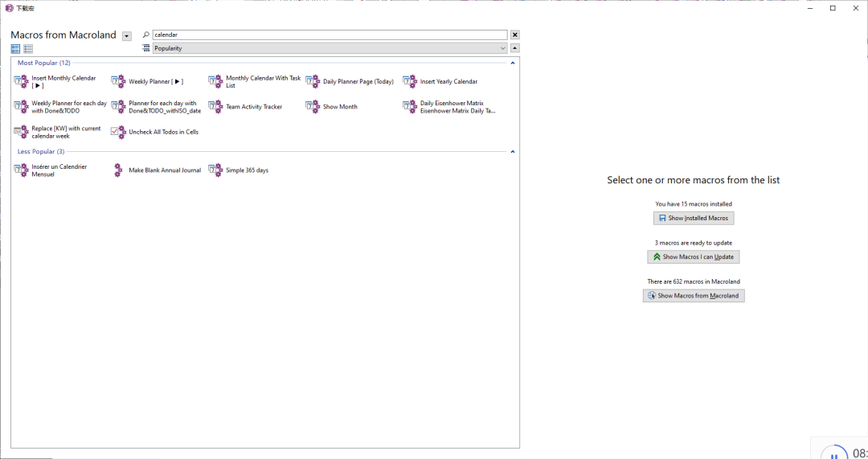Image resolution: width=868 pixels, height=459 pixels.
Task: Click the search magnifier icon
Action: tap(146, 35)
